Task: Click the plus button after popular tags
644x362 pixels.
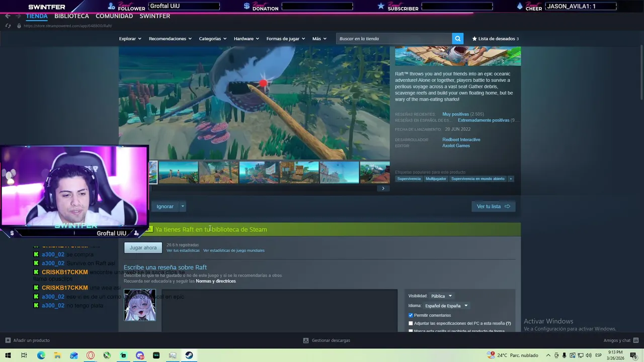Action: 511,178
